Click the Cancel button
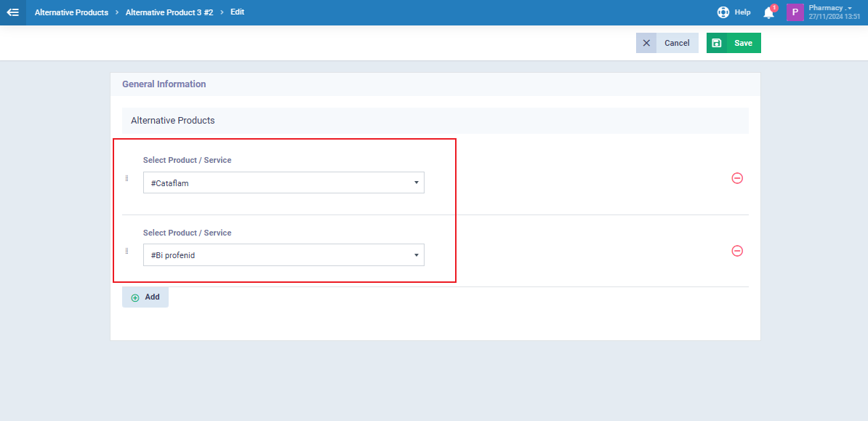This screenshot has width=868, height=421. point(667,43)
